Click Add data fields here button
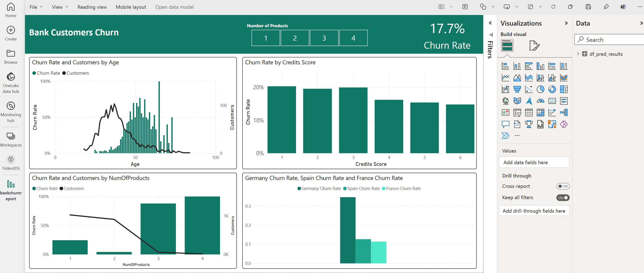 pyautogui.click(x=534, y=162)
